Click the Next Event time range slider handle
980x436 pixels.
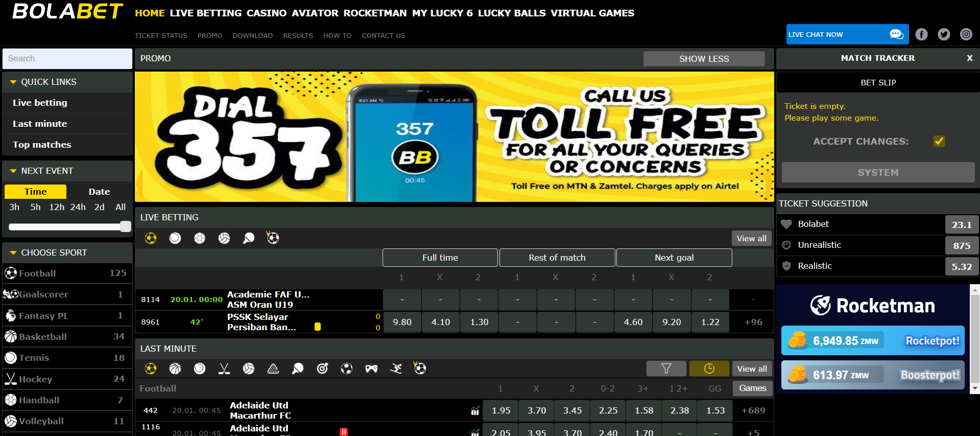tap(126, 227)
